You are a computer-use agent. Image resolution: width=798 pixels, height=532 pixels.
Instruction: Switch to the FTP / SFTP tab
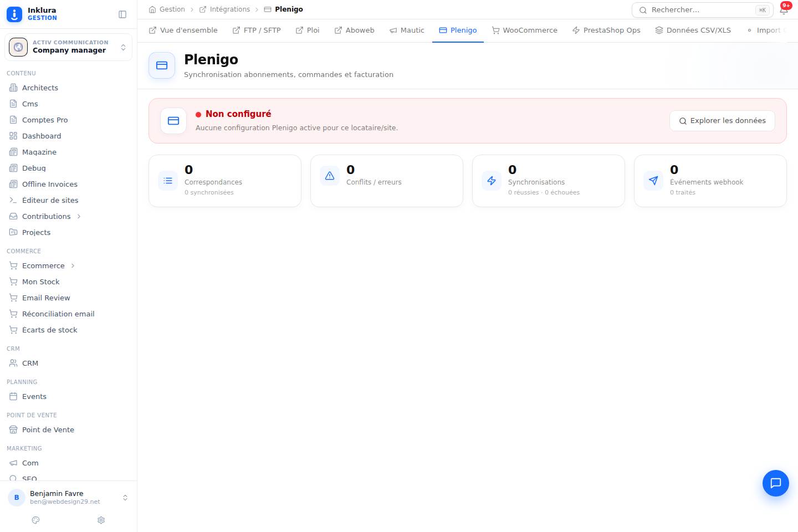click(257, 30)
